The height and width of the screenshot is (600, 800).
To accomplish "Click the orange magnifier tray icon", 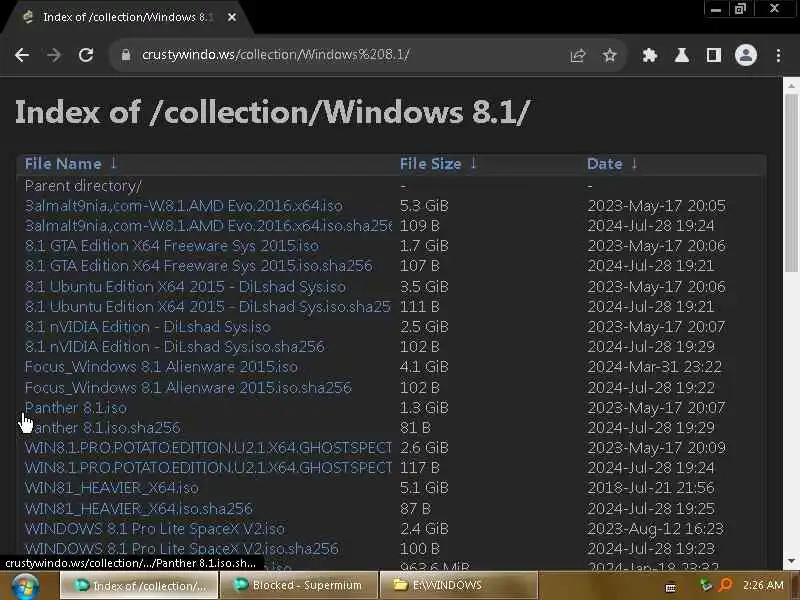I will pos(725,585).
